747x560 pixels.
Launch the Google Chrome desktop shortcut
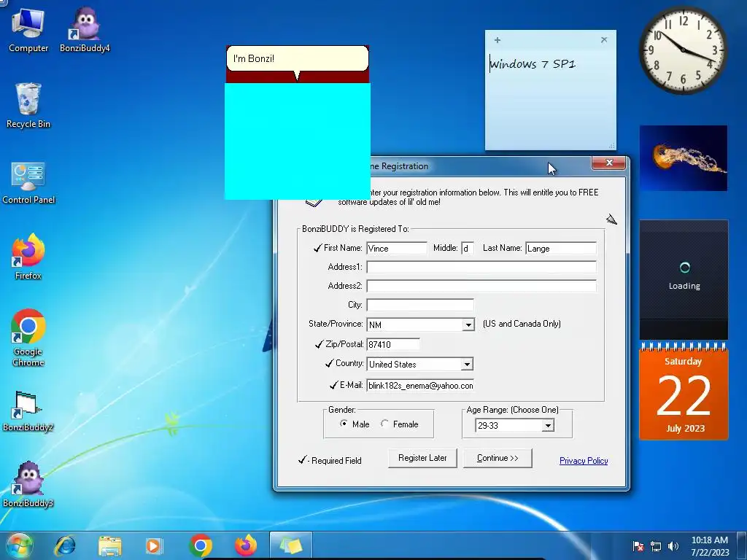point(28,337)
